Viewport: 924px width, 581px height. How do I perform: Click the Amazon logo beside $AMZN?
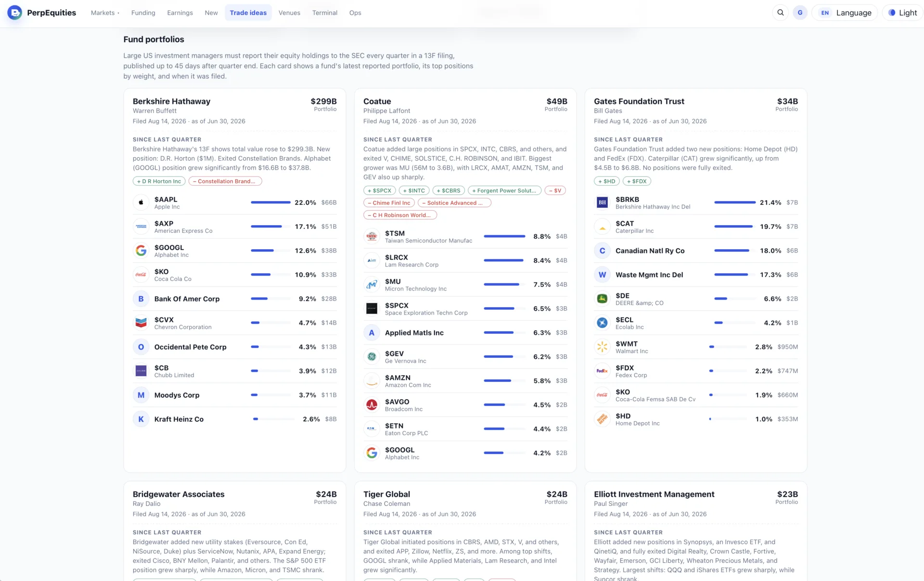pyautogui.click(x=372, y=380)
